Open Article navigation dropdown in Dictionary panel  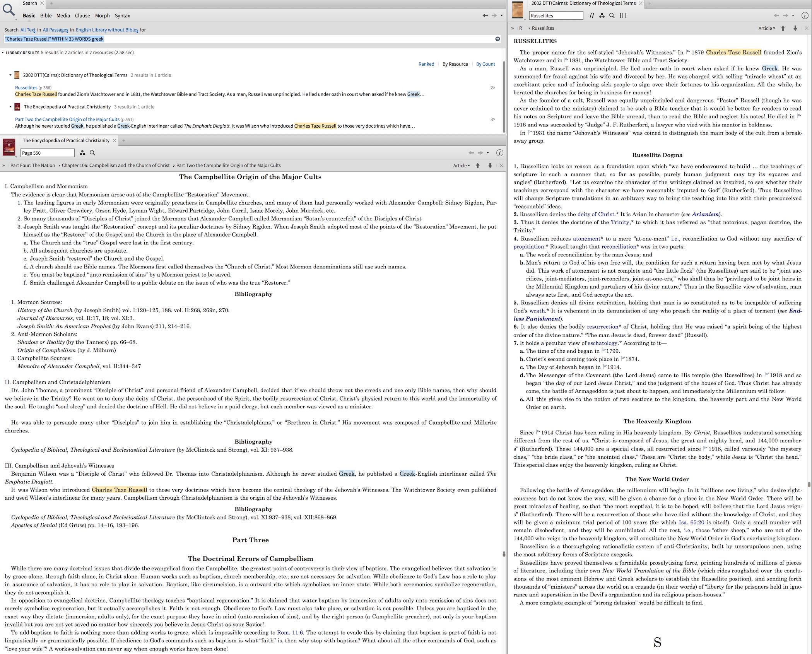(766, 28)
